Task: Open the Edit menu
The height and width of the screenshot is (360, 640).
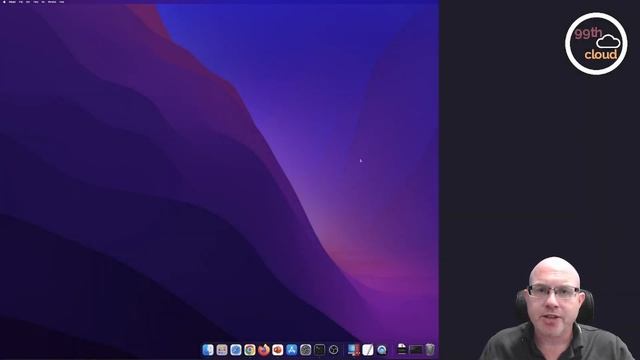Action: pos(28,2)
